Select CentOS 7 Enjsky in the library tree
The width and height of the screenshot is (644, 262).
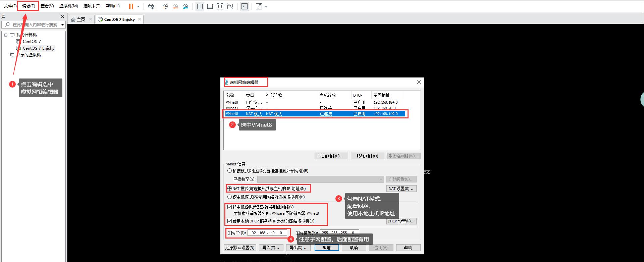pos(39,48)
